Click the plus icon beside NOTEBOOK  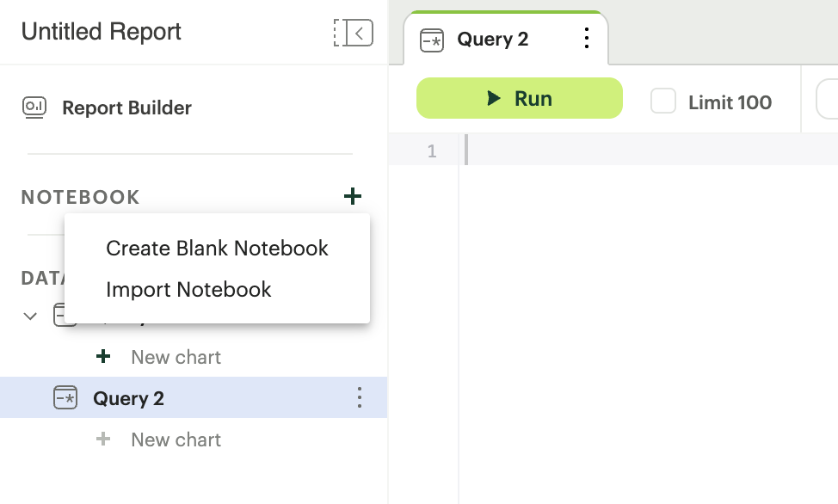352,197
